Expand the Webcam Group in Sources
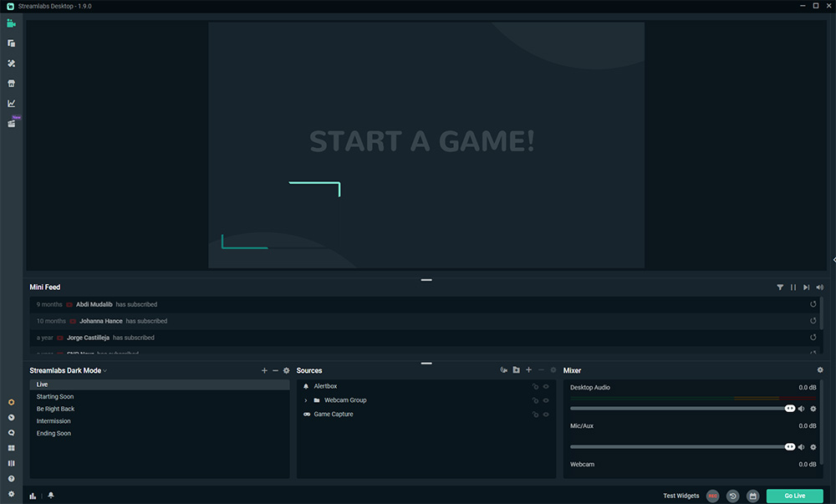Image resolution: width=836 pixels, height=504 pixels. click(305, 400)
